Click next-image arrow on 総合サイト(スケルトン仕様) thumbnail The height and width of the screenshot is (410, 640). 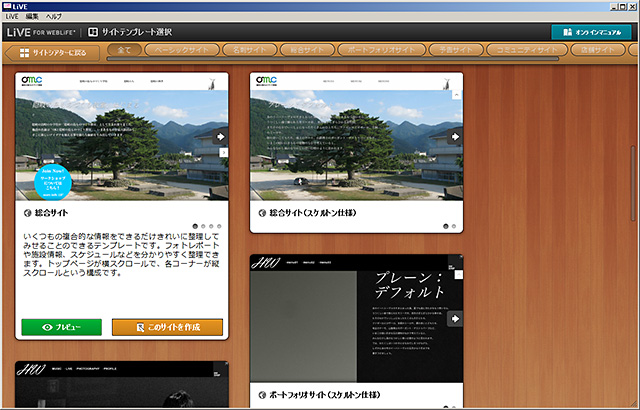[x=455, y=137]
